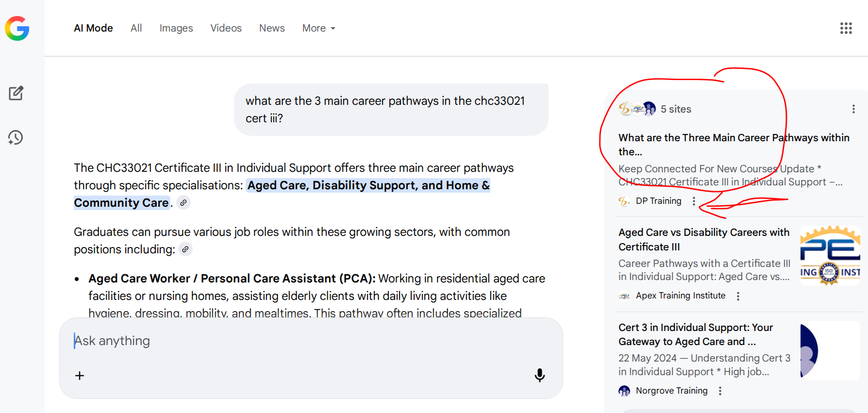Click the microphone voice search icon
Image resolution: width=868 pixels, height=413 pixels.
[x=539, y=375]
